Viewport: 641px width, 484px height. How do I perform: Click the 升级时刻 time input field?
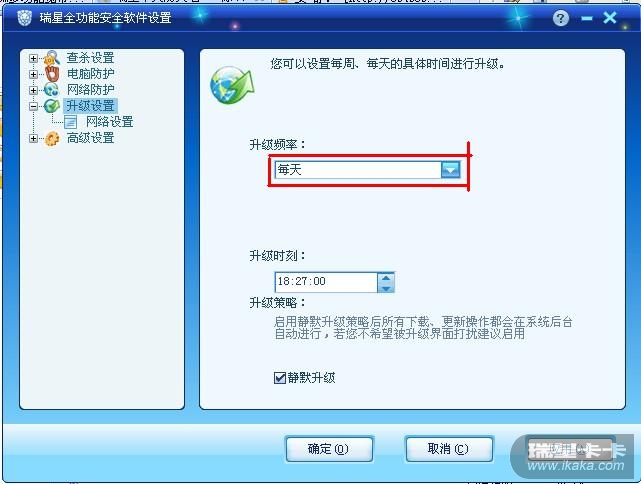coord(325,282)
